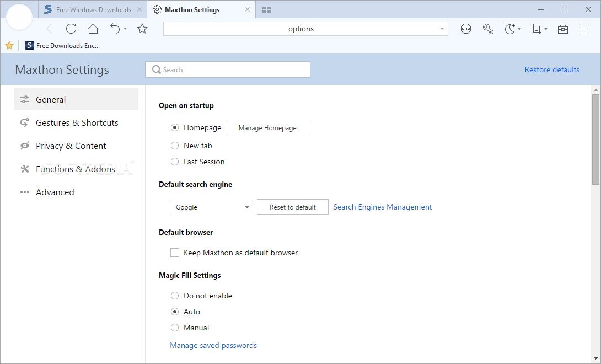Click the settings Search field
The width and height of the screenshot is (601, 364).
[x=228, y=69]
